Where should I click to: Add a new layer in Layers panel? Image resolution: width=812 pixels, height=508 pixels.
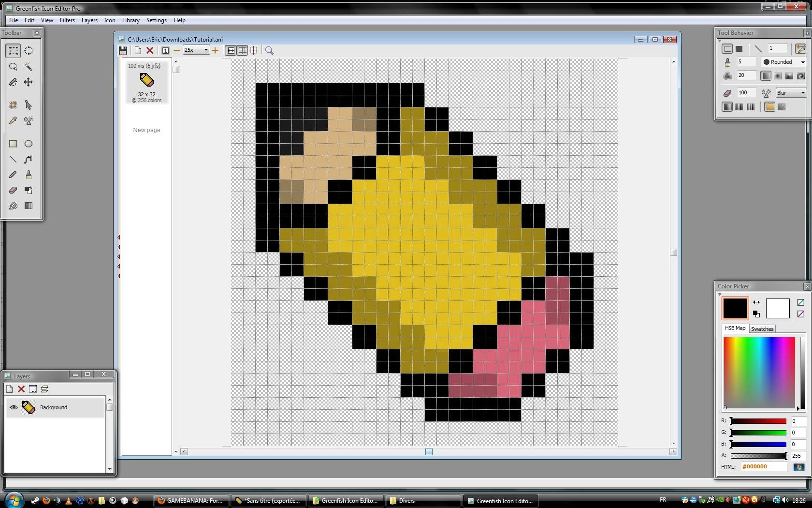(9, 389)
